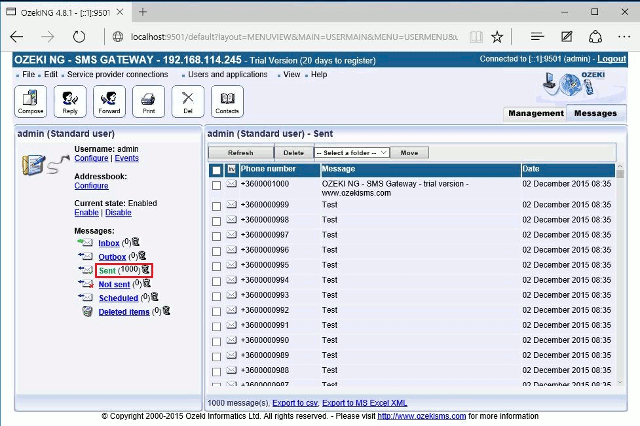Reload the page with refresh icon
640x426 pixels.
point(79,37)
